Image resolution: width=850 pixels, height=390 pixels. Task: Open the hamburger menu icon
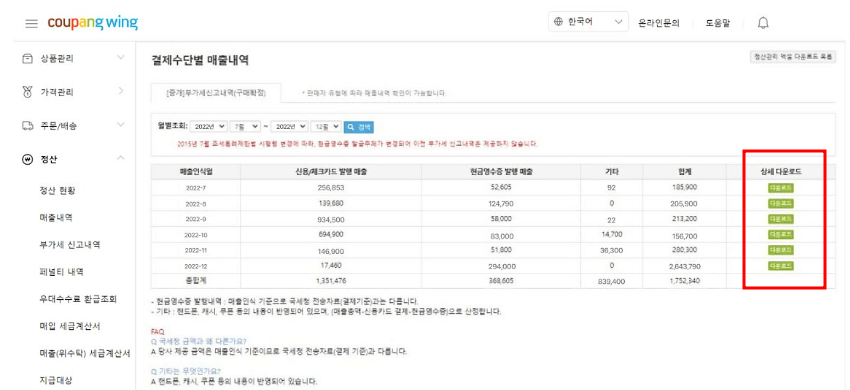pos(31,23)
